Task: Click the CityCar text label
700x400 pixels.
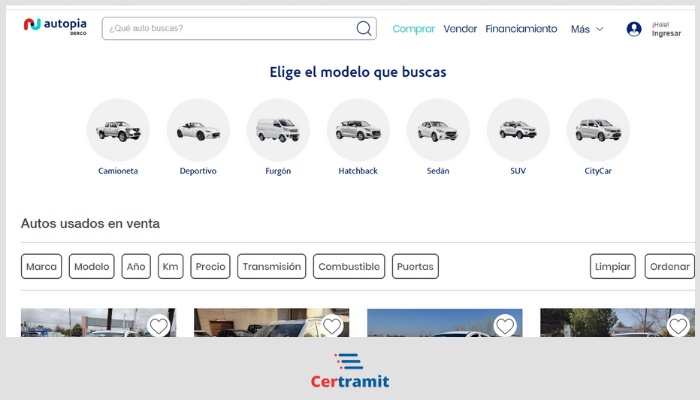Action: coord(598,171)
